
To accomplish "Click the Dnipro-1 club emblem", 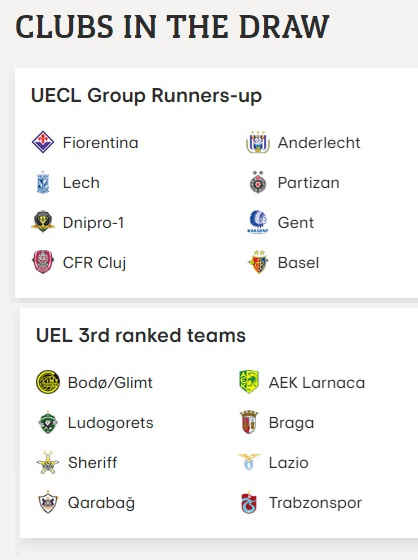I will tap(43, 222).
